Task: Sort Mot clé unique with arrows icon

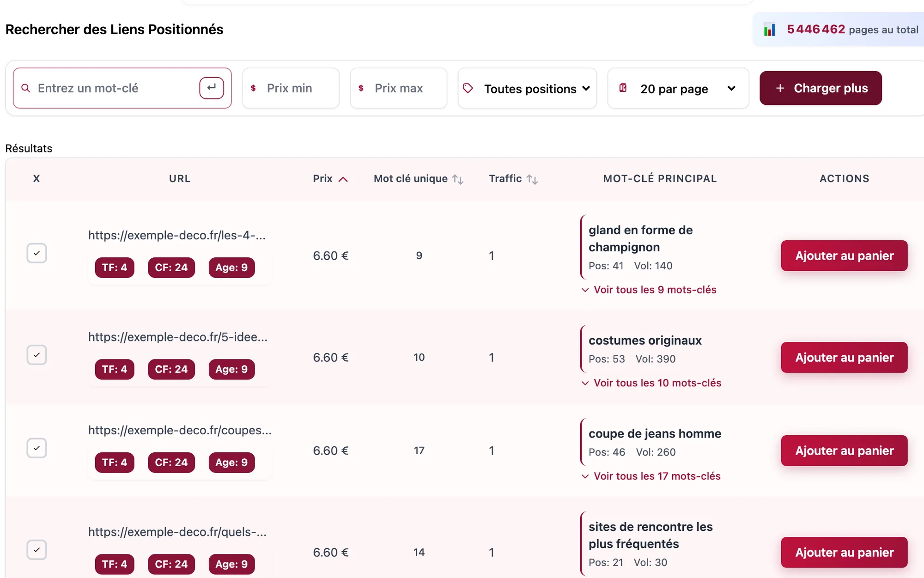Action: pos(458,179)
